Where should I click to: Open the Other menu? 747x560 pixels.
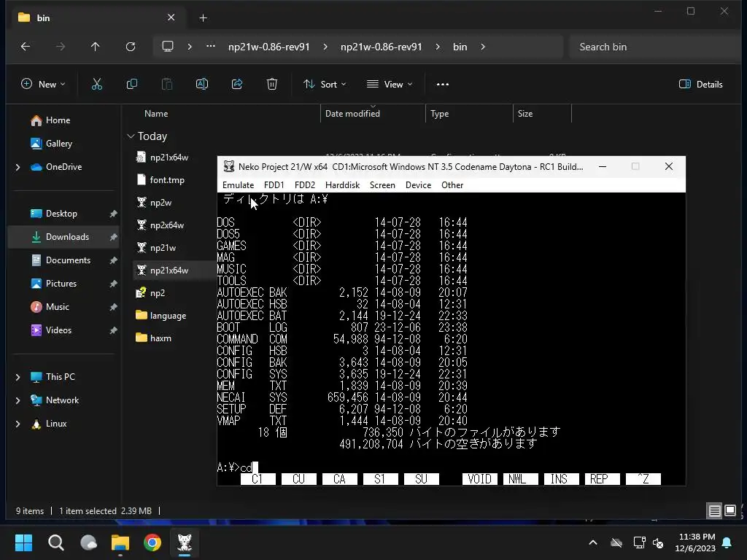tap(452, 185)
